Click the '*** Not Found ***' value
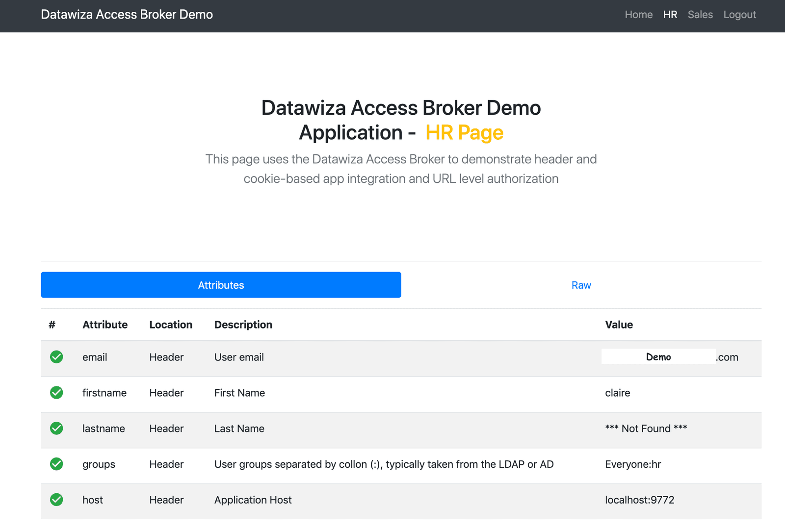785x532 pixels. coord(646,429)
